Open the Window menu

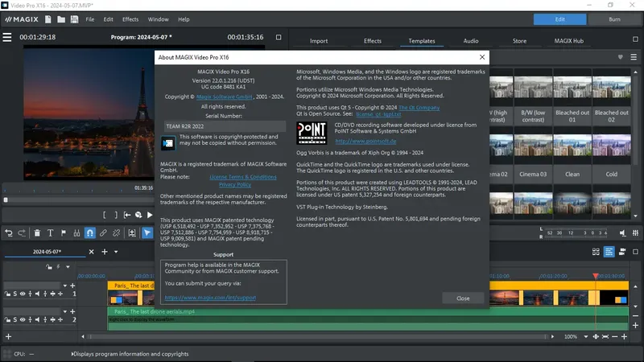pos(158,19)
